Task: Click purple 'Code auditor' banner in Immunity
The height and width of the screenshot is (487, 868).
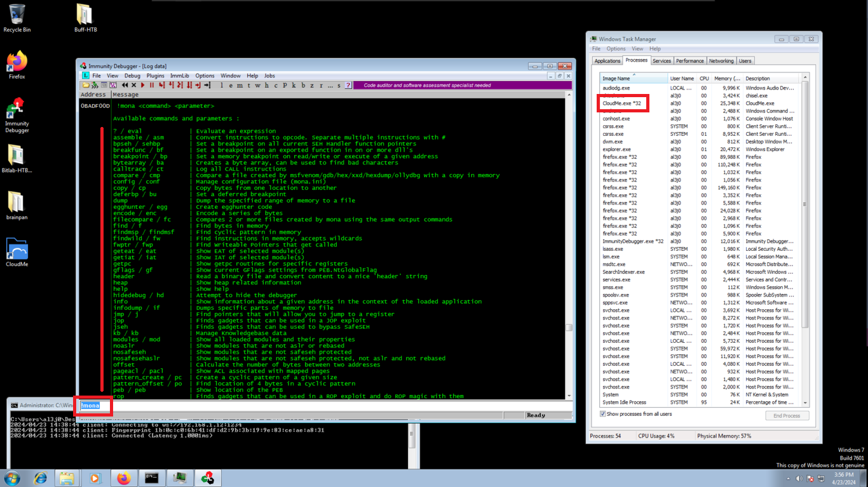Action: [x=463, y=85]
